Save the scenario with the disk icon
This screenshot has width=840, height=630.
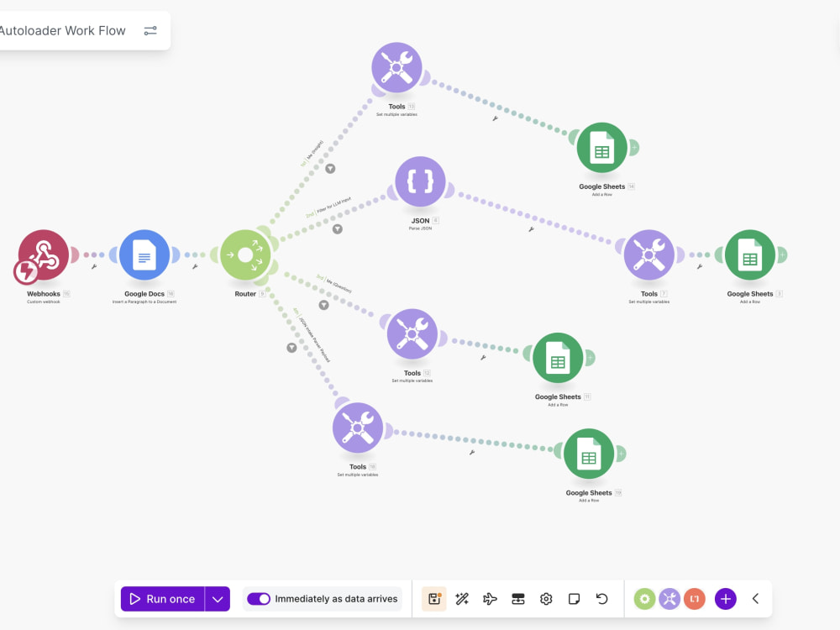click(434, 599)
